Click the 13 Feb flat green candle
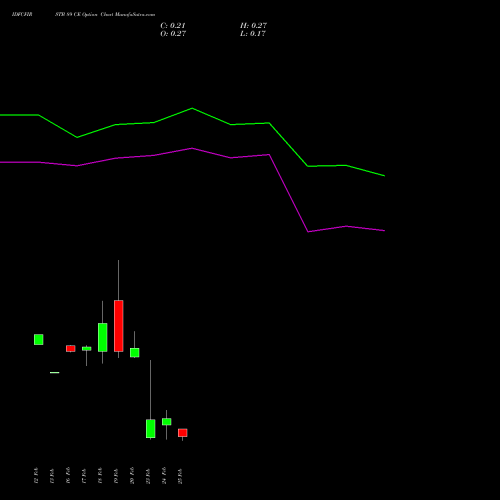 click(x=55, y=372)
